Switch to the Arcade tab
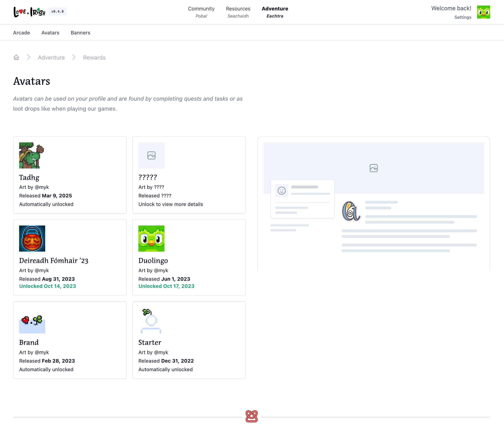504x440 pixels. click(22, 33)
